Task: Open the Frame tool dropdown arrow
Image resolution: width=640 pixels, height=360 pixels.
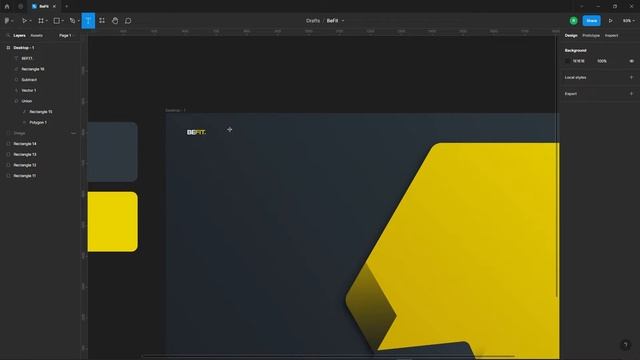Action: pyautogui.click(x=47, y=21)
